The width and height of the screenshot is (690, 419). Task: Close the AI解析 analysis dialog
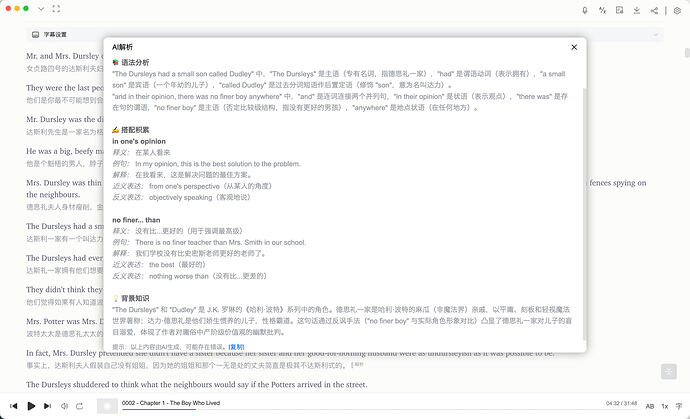click(x=574, y=47)
